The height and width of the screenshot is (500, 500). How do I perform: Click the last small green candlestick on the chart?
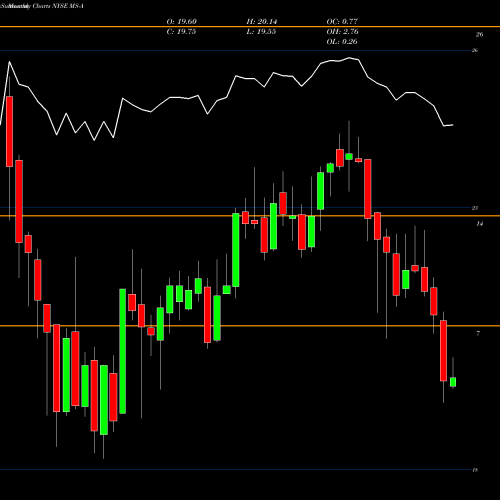pyautogui.click(x=453, y=382)
